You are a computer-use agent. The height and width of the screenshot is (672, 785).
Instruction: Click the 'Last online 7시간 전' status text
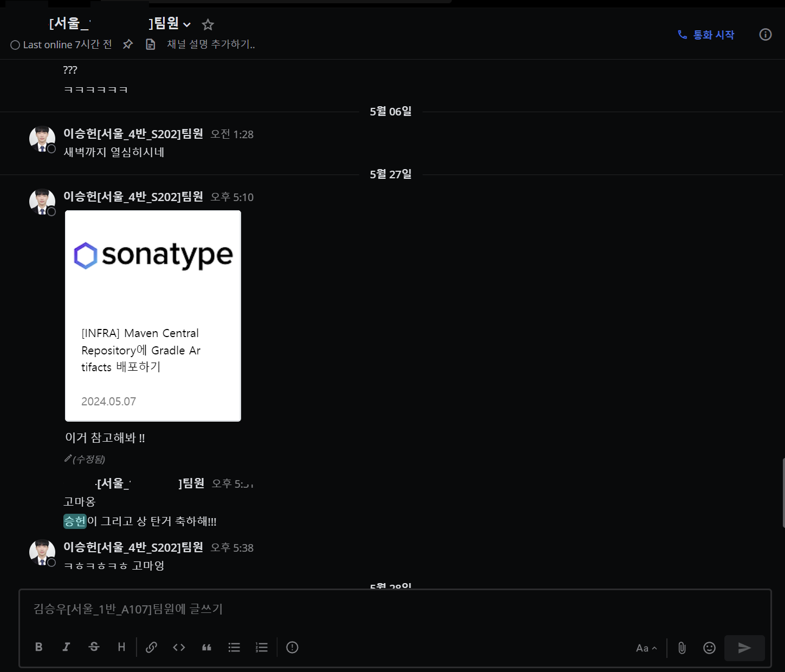67,44
